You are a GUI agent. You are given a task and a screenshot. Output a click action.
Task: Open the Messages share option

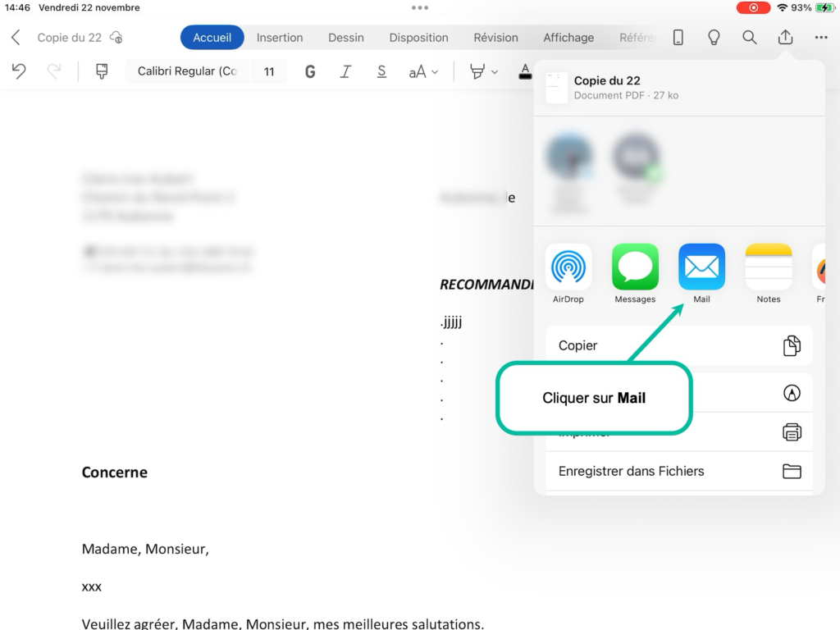635,267
